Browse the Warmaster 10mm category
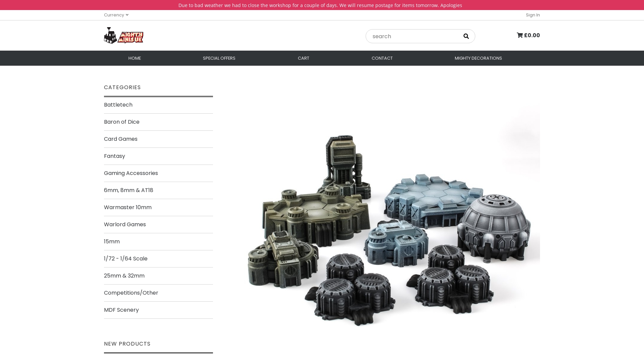The height and width of the screenshot is (362, 644). coord(127,207)
